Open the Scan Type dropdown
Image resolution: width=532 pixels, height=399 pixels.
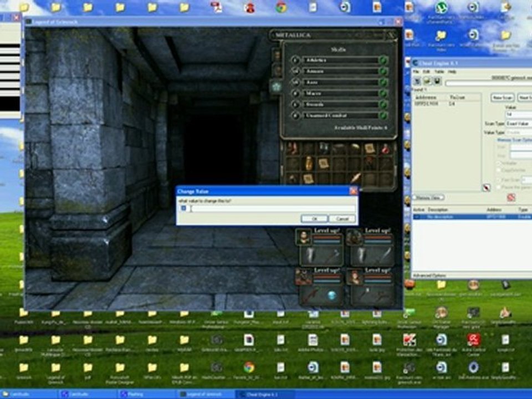coord(519,124)
